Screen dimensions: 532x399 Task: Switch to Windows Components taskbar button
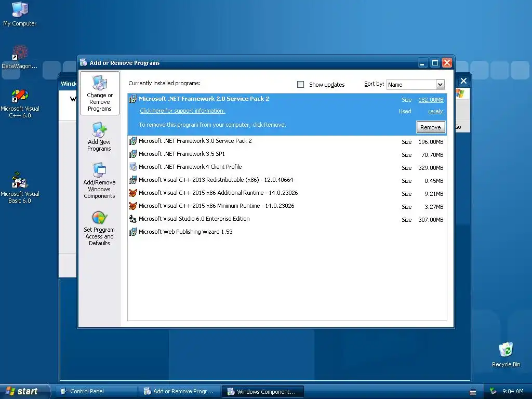[262, 392]
